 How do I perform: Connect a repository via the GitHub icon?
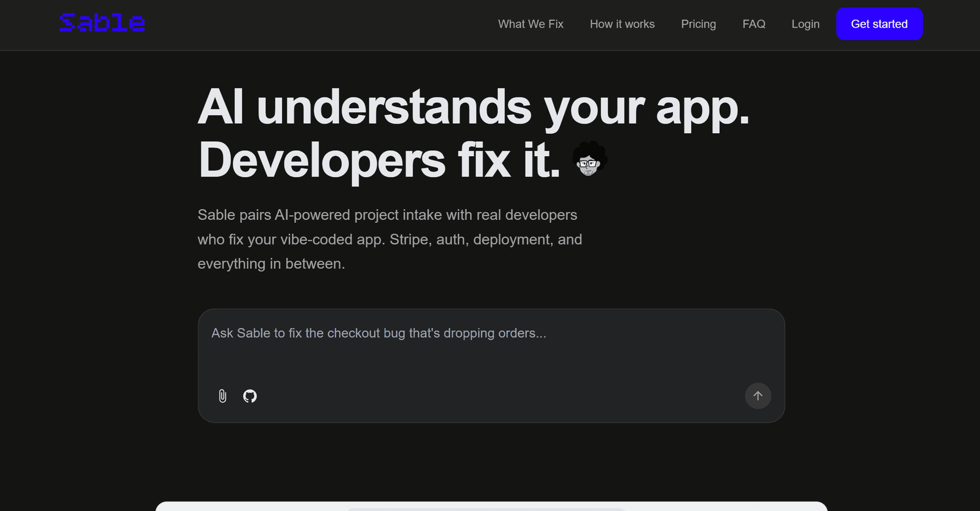click(x=250, y=396)
